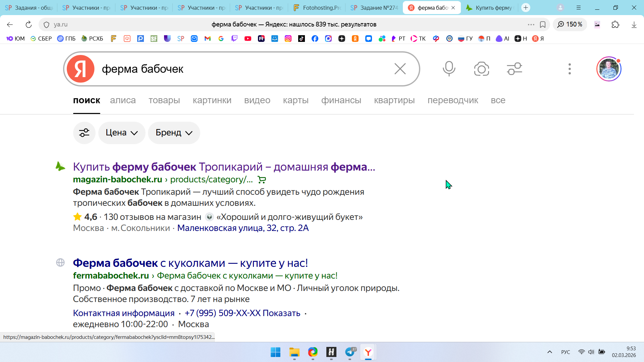Reveal phone number via Показать link
The height and width of the screenshot is (362, 644).
click(x=281, y=313)
